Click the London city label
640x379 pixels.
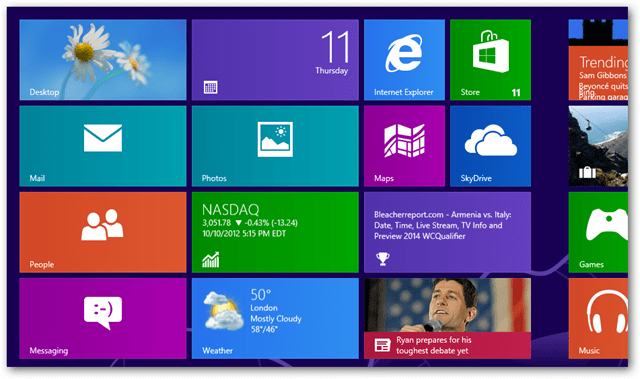point(264,308)
